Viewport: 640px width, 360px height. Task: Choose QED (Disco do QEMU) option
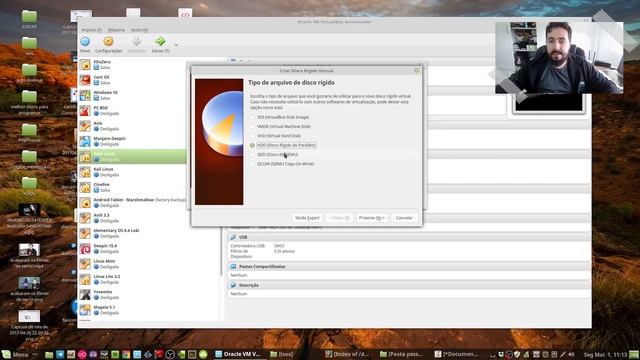pyautogui.click(x=274, y=154)
